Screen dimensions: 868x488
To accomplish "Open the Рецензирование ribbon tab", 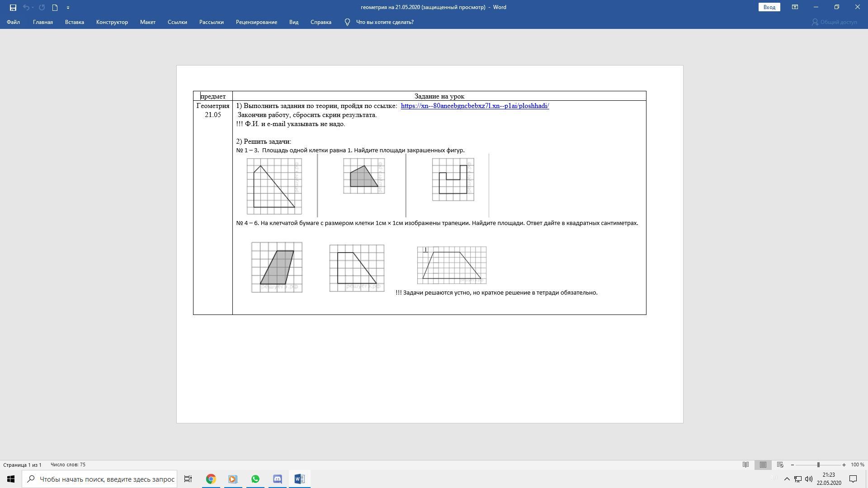I will [x=256, y=22].
